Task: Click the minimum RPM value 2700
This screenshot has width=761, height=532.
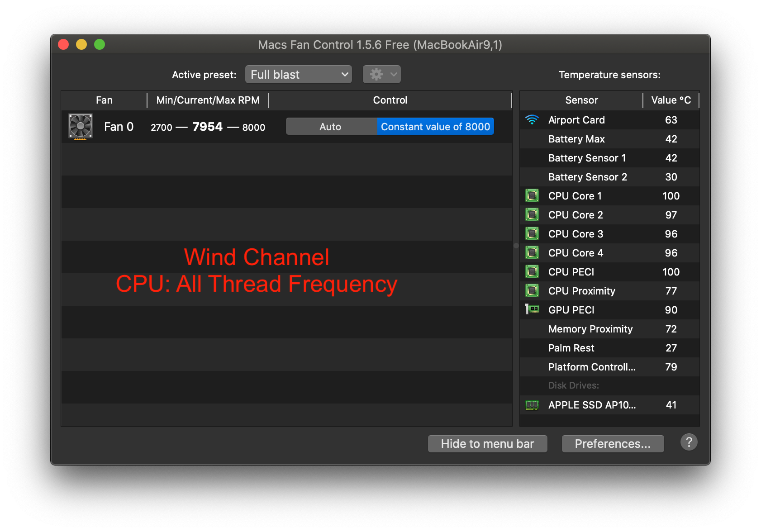Action: (x=162, y=128)
